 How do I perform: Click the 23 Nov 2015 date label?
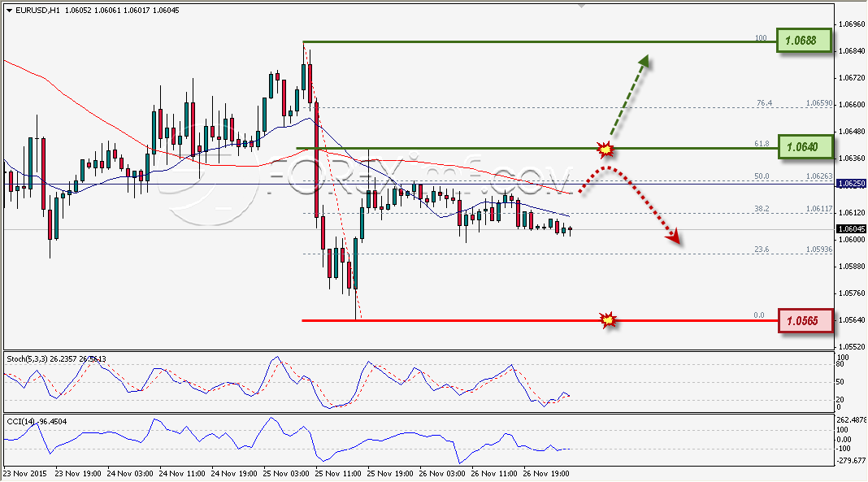[25, 474]
